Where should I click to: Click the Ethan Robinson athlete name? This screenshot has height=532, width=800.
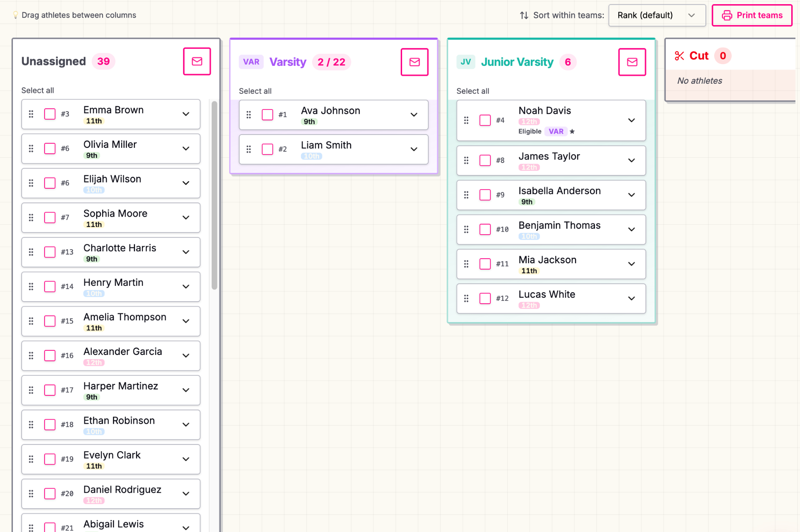(x=119, y=420)
